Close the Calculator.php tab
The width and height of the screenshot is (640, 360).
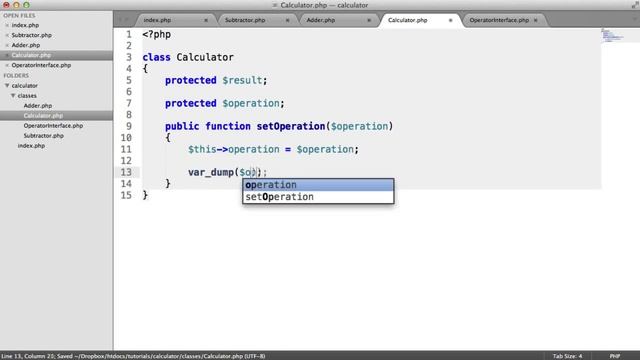451,20
